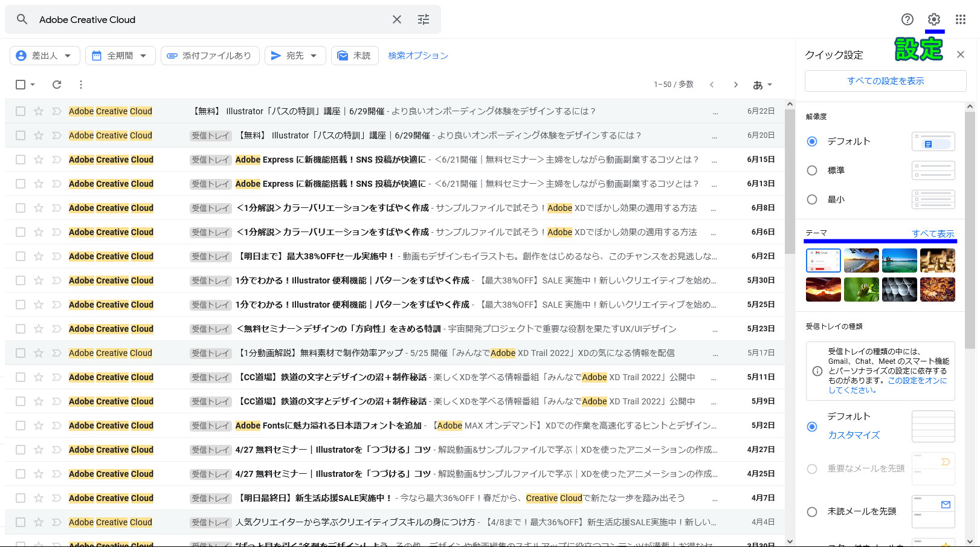Click the Settings gear icon
The width and height of the screenshot is (980, 547).
pyautogui.click(x=934, y=19)
